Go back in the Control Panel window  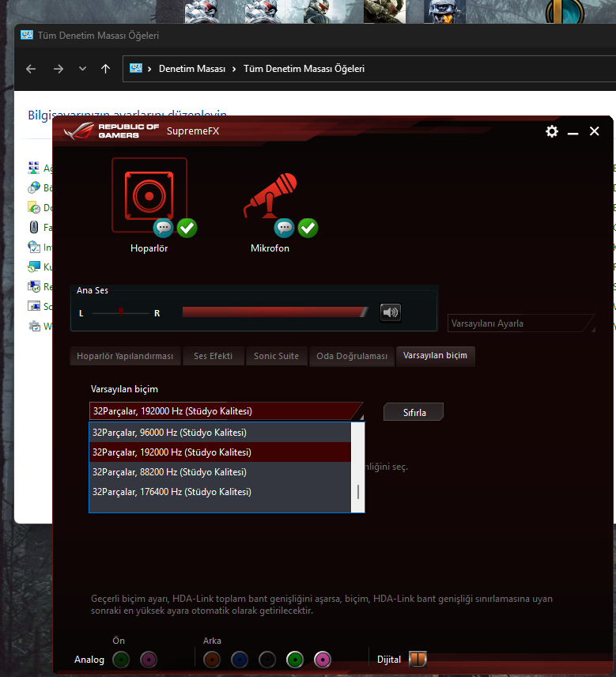(31, 69)
